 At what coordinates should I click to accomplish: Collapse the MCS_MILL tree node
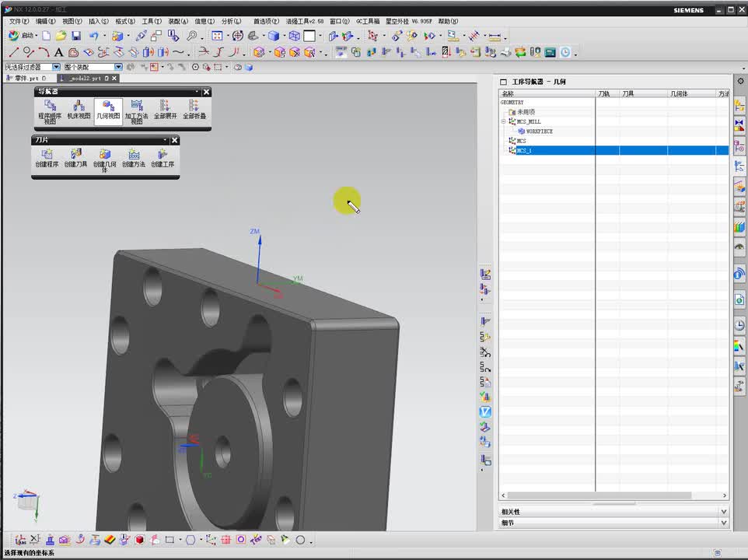pos(503,121)
